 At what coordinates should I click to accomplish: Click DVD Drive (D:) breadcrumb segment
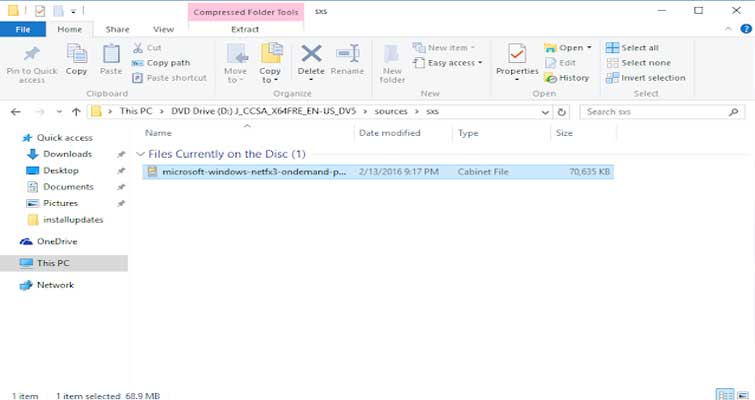[263, 111]
